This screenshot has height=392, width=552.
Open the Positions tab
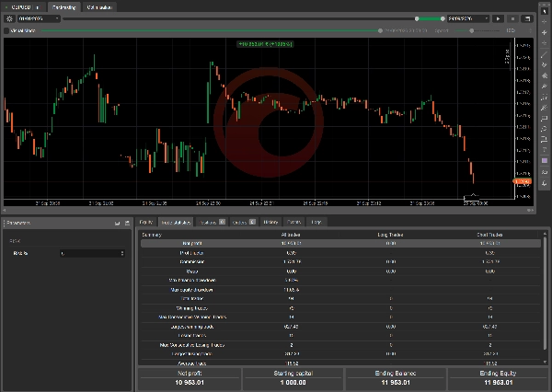coord(212,222)
